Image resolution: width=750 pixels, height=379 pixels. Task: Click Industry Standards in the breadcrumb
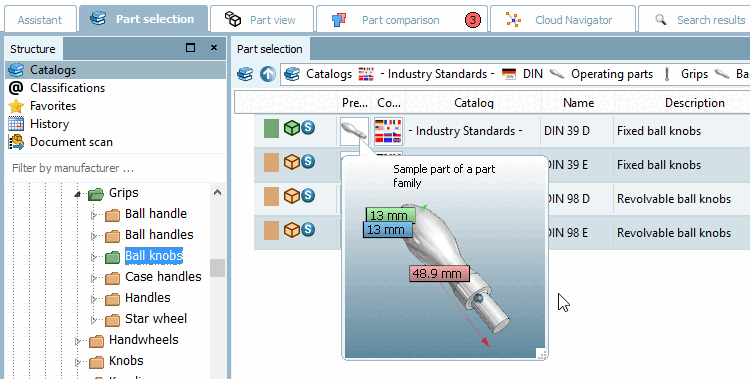437,74
